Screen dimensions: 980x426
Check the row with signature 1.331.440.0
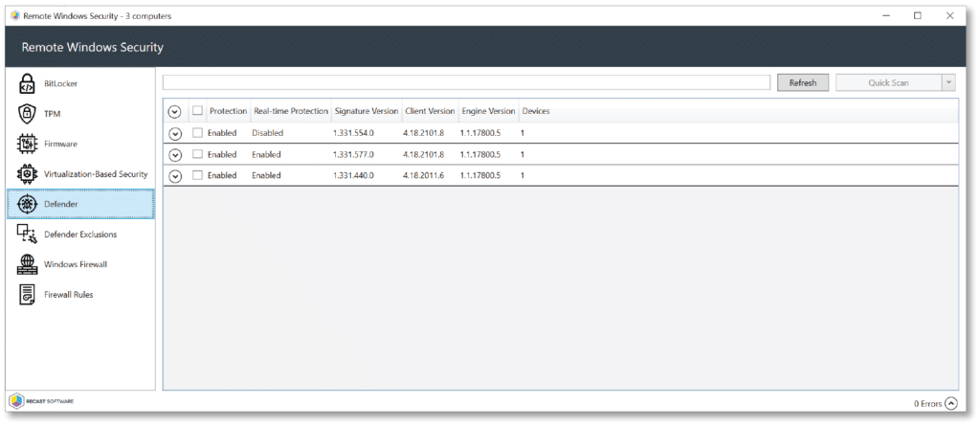pyautogui.click(x=197, y=175)
